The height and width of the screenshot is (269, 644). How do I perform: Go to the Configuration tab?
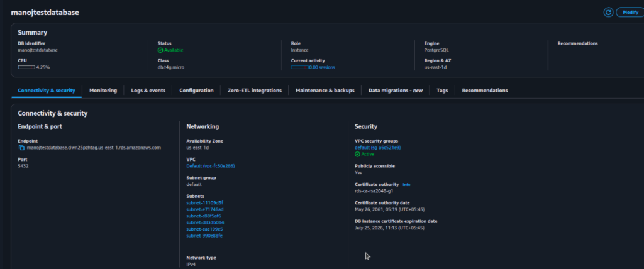pos(196,91)
